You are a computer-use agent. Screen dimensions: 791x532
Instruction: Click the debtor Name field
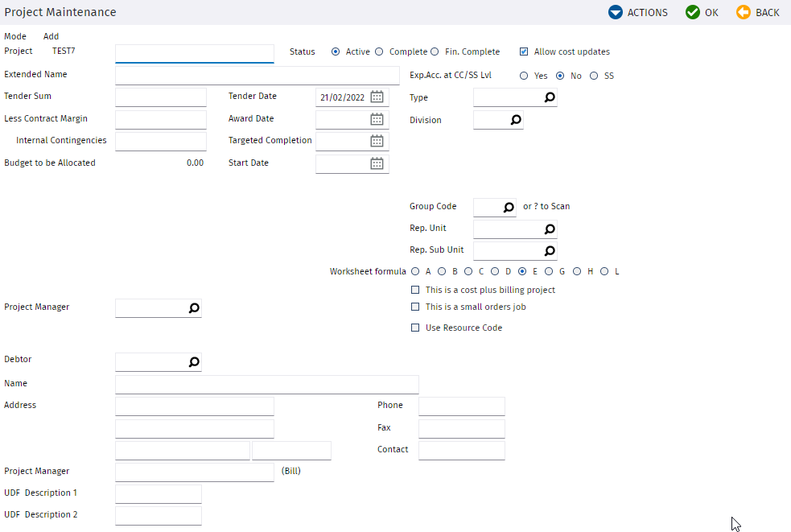[267, 385]
